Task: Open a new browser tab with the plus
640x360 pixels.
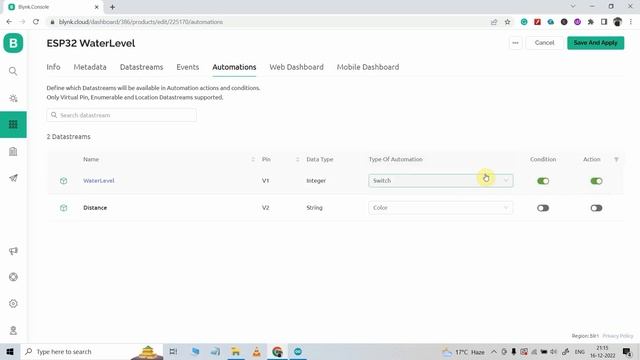Action: 112,7
